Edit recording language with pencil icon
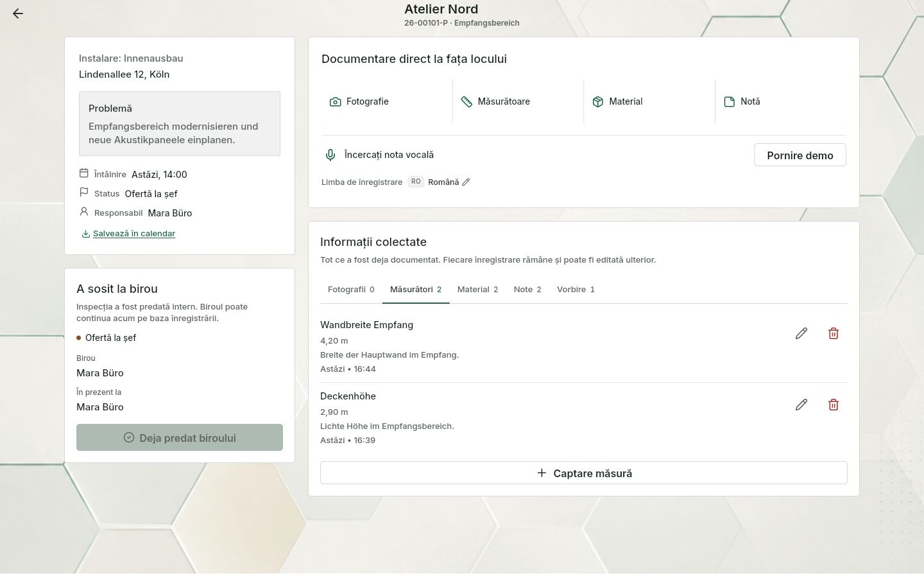This screenshot has height=578, width=924. pos(466,182)
